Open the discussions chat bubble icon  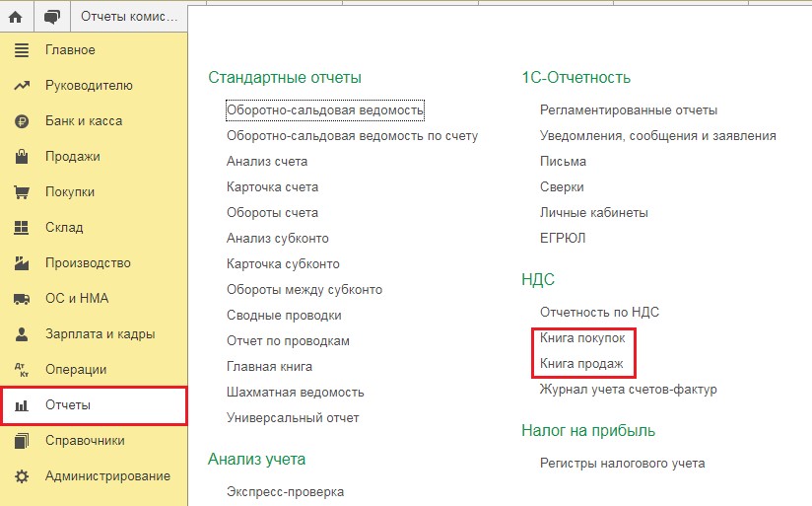[x=52, y=17]
